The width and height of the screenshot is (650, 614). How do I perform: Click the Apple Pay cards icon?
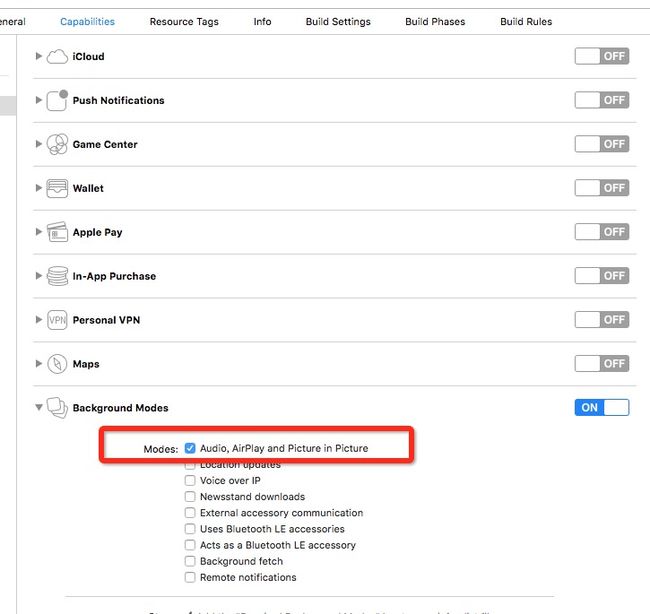[57, 232]
